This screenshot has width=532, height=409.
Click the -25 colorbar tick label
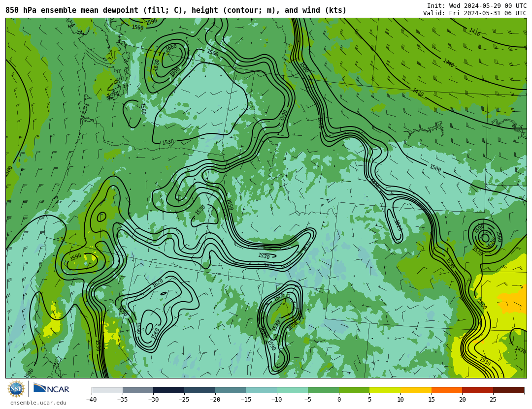(184, 400)
